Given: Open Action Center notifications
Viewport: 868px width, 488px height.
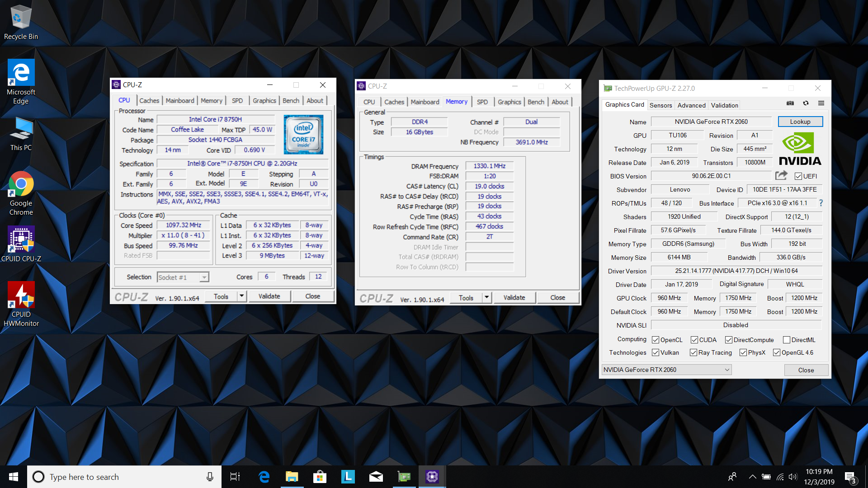Looking at the screenshot, I should click(x=850, y=477).
